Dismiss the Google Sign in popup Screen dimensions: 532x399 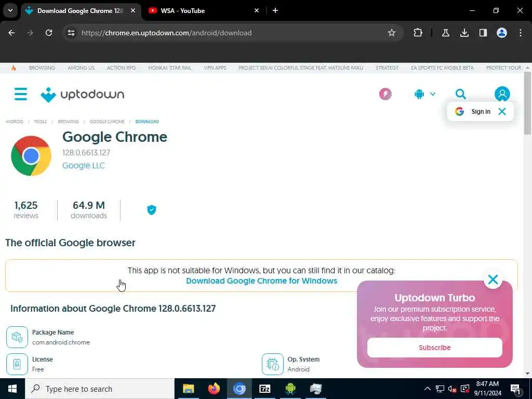[502, 111]
